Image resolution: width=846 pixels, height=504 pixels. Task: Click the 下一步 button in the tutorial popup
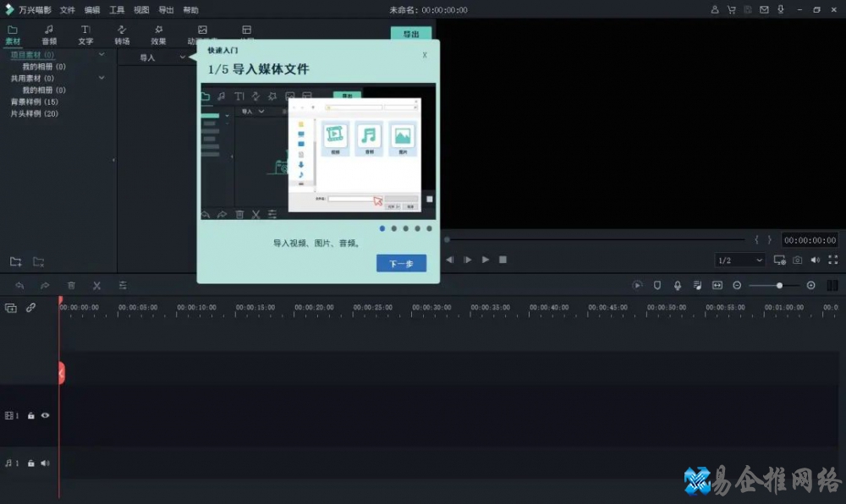click(400, 263)
